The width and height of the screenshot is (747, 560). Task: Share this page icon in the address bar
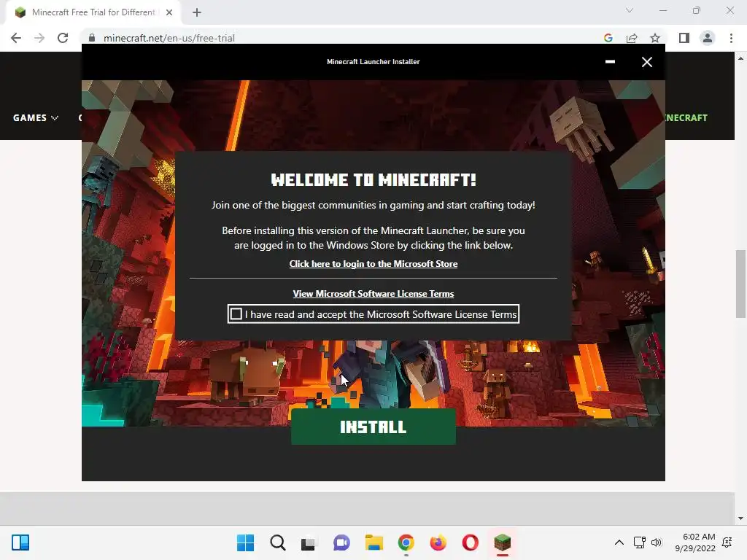coord(632,38)
